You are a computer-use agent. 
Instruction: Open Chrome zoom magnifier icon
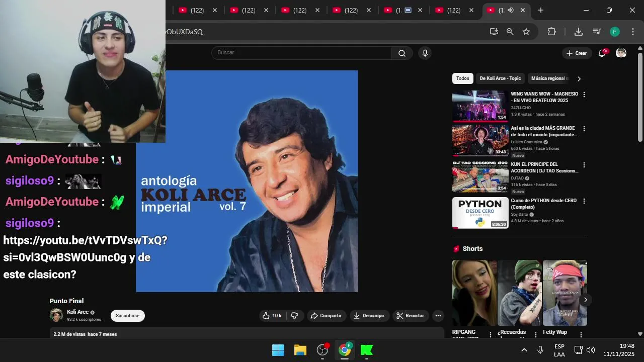[x=510, y=32]
